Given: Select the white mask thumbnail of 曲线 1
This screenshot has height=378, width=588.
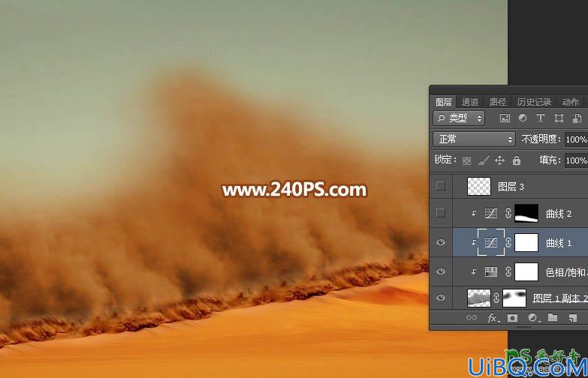Looking at the screenshot, I should [x=526, y=243].
